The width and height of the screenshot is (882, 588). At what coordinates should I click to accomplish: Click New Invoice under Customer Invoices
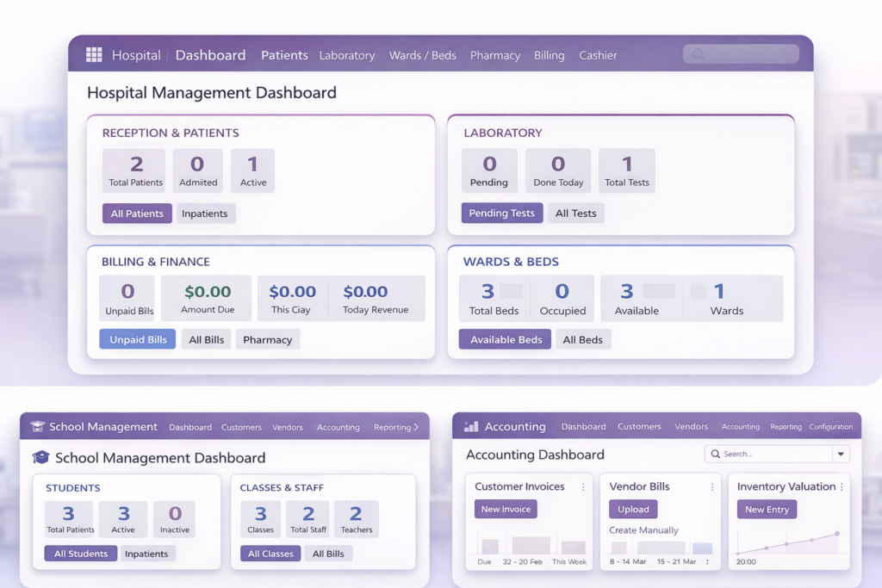506,510
